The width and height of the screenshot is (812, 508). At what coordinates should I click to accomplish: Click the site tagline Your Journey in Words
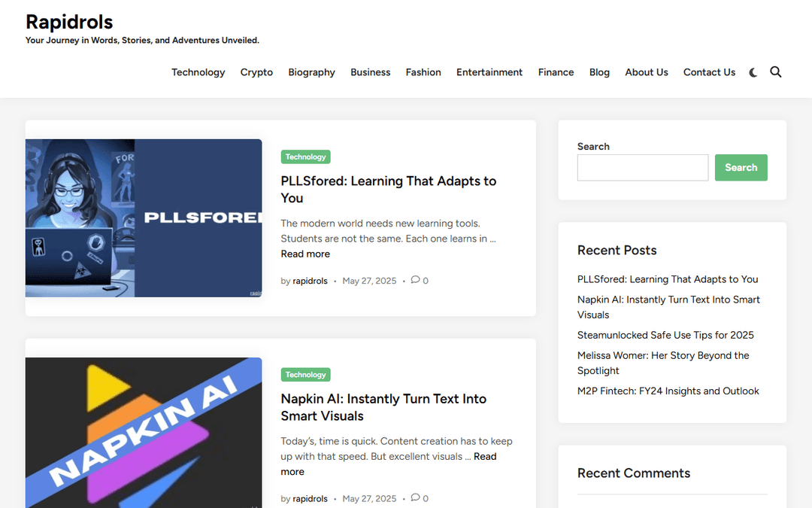[x=142, y=40]
